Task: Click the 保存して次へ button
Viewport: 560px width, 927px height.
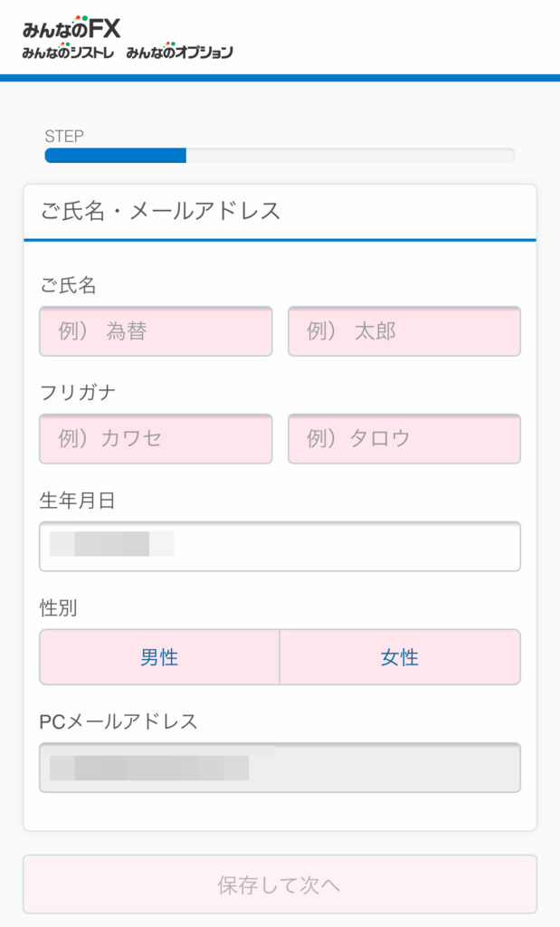Action: 280,884
